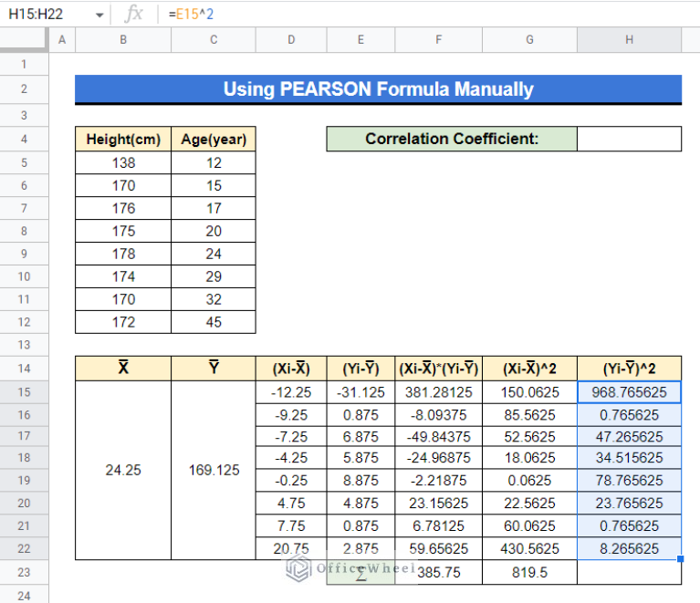Select the '(Xi-X̄)*(Yi-Ȳ)' header cell
The height and width of the screenshot is (603, 700).
tap(438, 369)
